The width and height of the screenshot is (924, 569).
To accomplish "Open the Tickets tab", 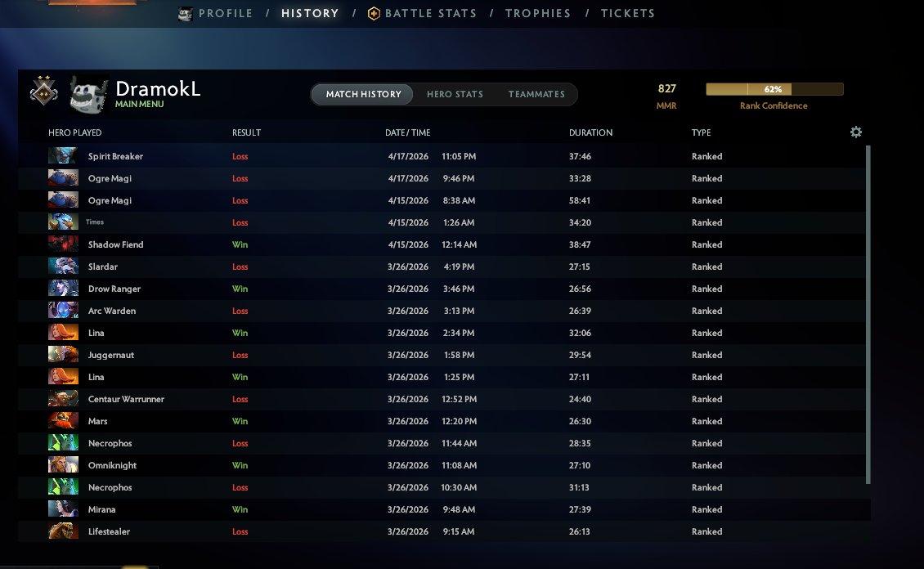I will pyautogui.click(x=628, y=13).
